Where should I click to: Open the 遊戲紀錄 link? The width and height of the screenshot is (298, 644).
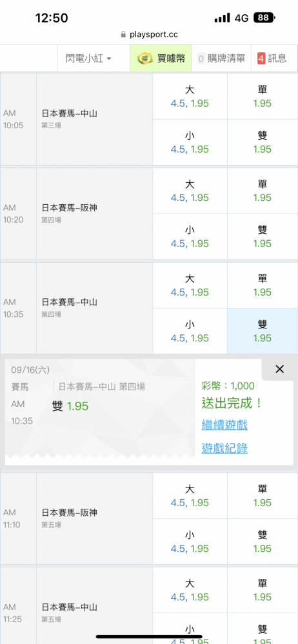pos(224,448)
